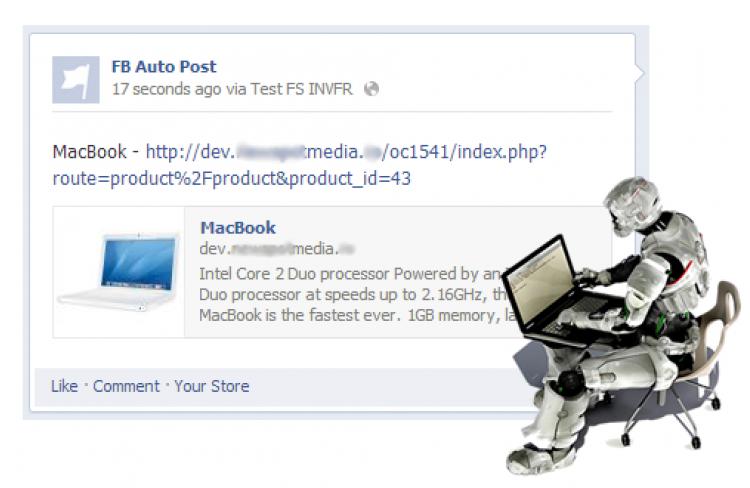
Task: Click the bold MacBook preview title
Action: coord(238,228)
